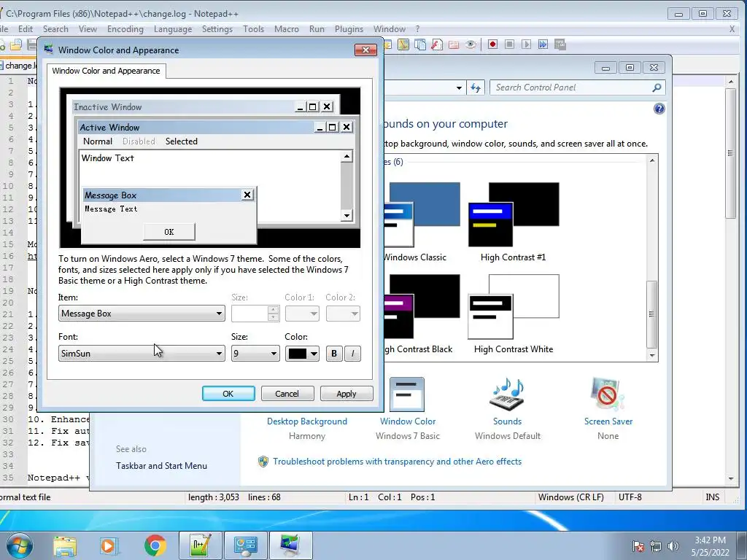
Task: Click the Function List icon in the toolbar
Action: coord(437,44)
